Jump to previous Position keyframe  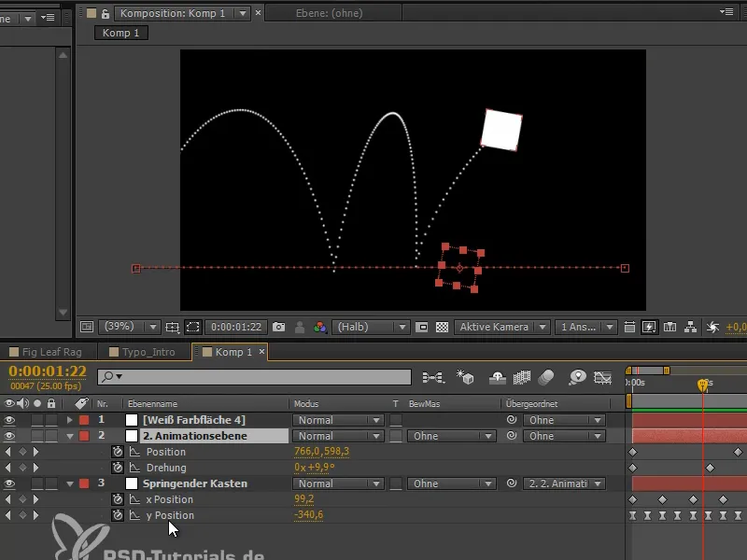pos(8,452)
